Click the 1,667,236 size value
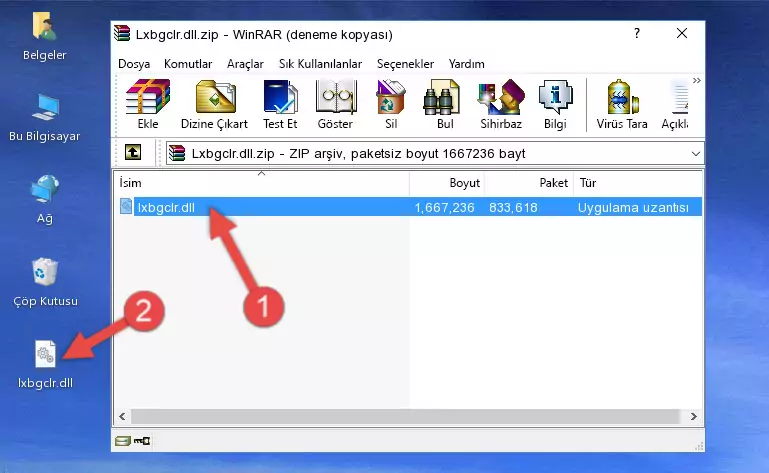 click(x=444, y=208)
